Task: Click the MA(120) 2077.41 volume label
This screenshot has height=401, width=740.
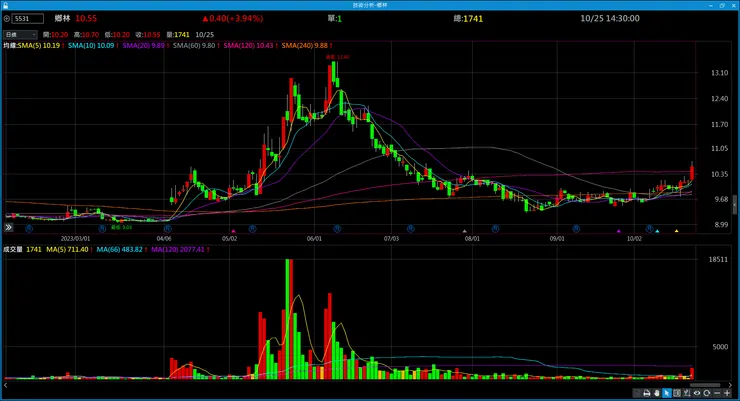Action: (x=178, y=249)
